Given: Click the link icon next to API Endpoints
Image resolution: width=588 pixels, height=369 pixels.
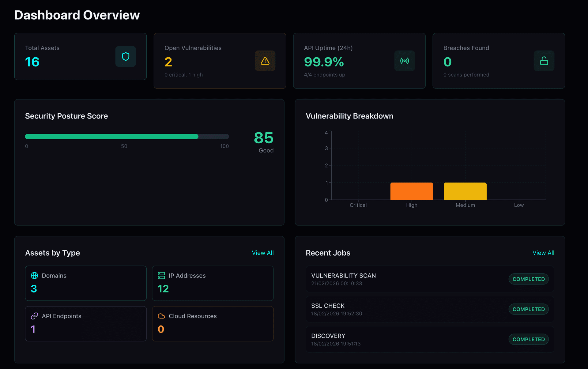Looking at the screenshot, I should tap(35, 316).
